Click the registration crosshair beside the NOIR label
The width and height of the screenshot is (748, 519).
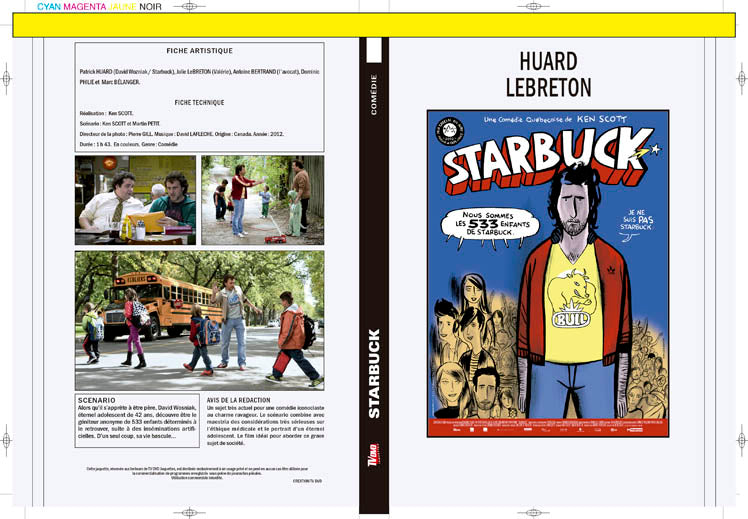coord(189,6)
